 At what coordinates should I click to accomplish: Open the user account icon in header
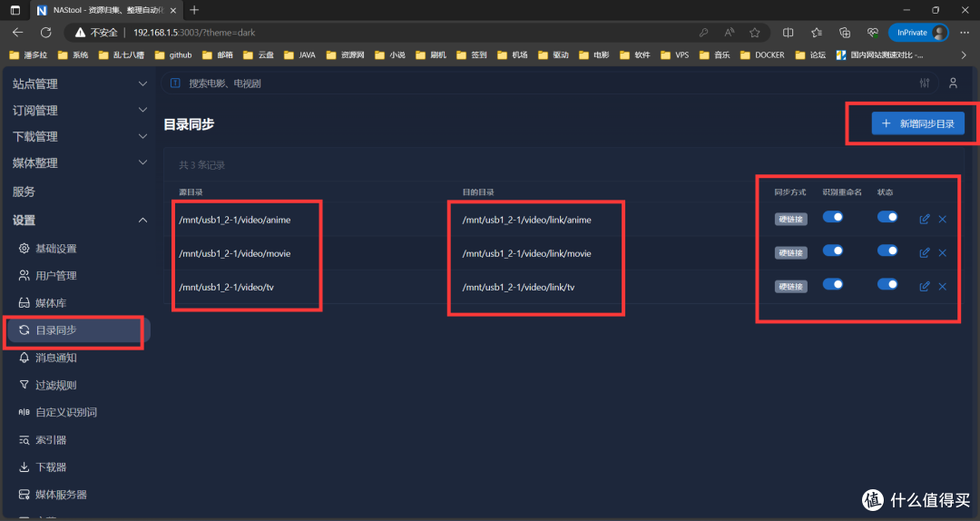[x=953, y=84]
